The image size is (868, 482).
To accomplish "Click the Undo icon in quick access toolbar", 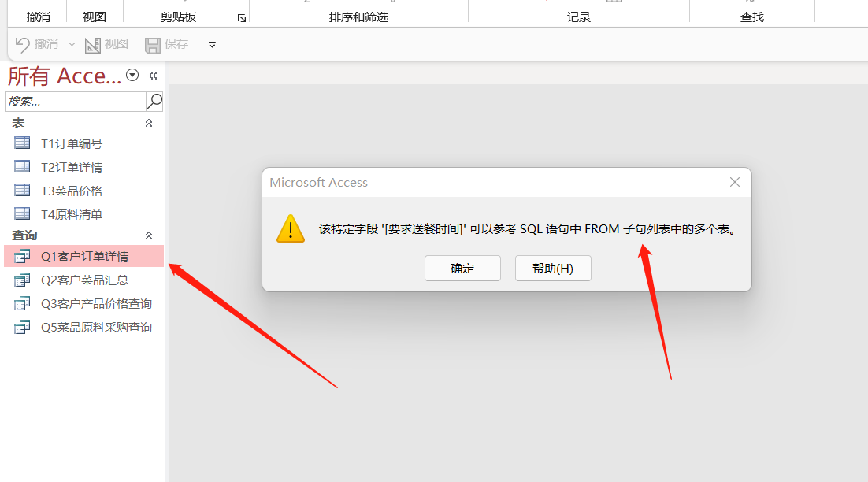I will click(x=23, y=44).
